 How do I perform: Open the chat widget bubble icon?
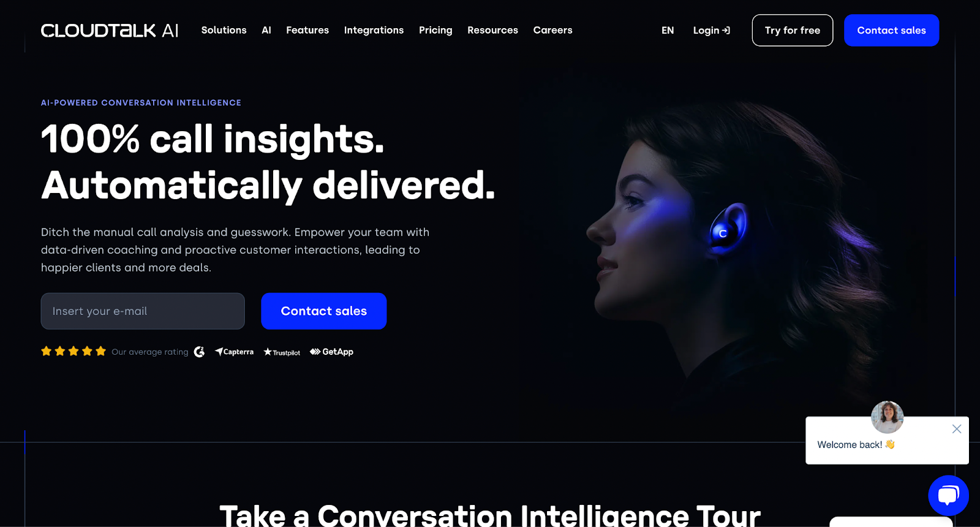pyautogui.click(x=948, y=495)
